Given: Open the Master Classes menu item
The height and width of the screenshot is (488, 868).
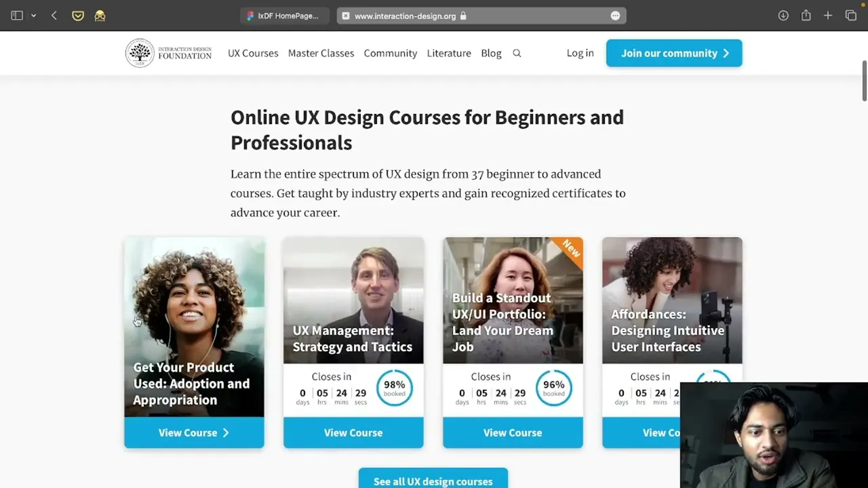Looking at the screenshot, I should 321,53.
